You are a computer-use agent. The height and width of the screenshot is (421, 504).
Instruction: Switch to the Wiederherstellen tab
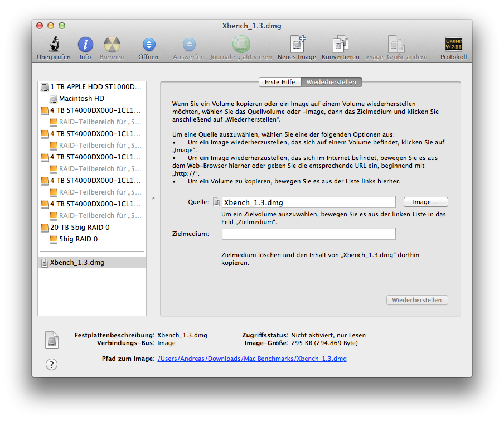[x=331, y=82]
